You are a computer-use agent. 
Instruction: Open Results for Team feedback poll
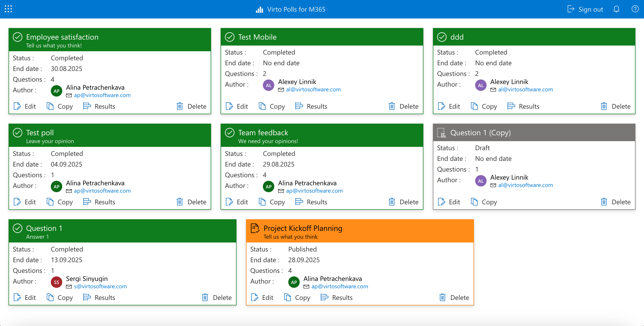tap(311, 202)
